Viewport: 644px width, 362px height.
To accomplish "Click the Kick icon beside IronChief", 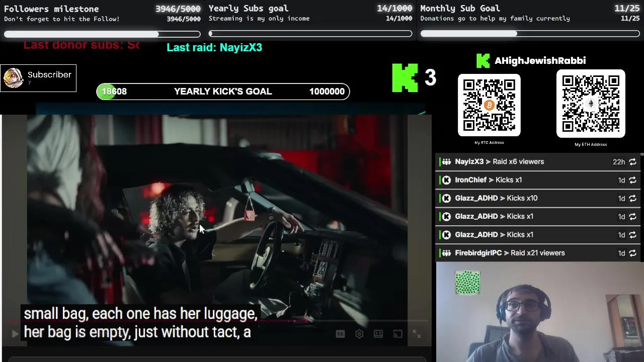I will [x=446, y=180].
